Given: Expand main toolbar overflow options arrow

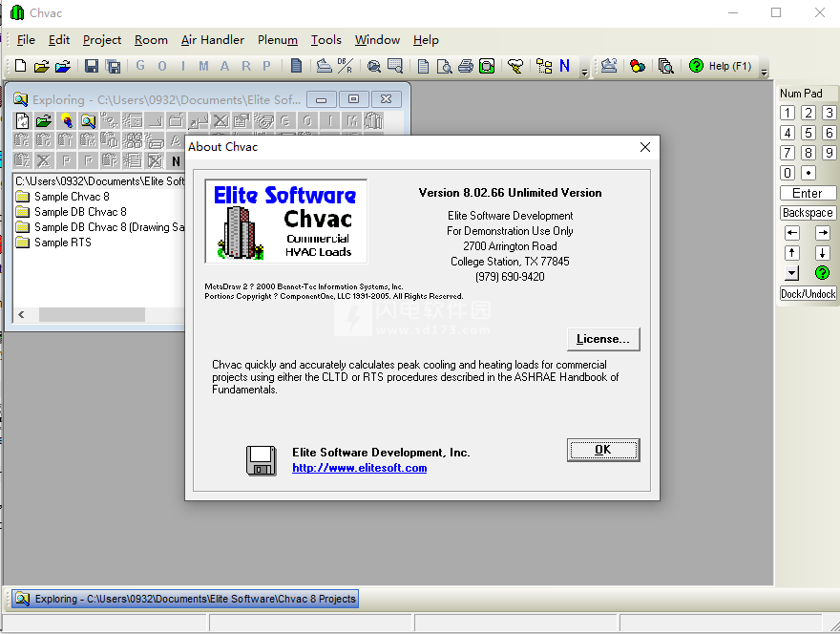Looking at the screenshot, I should (584, 72).
